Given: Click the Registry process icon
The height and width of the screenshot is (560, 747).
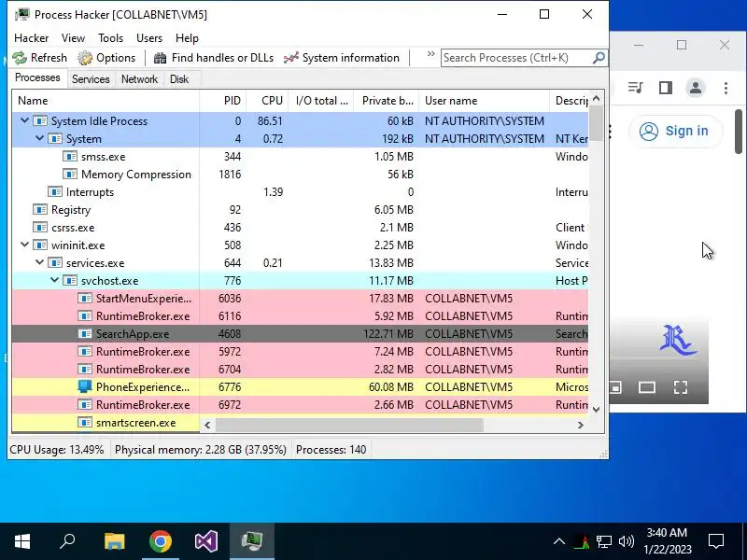Looking at the screenshot, I should 40,209.
